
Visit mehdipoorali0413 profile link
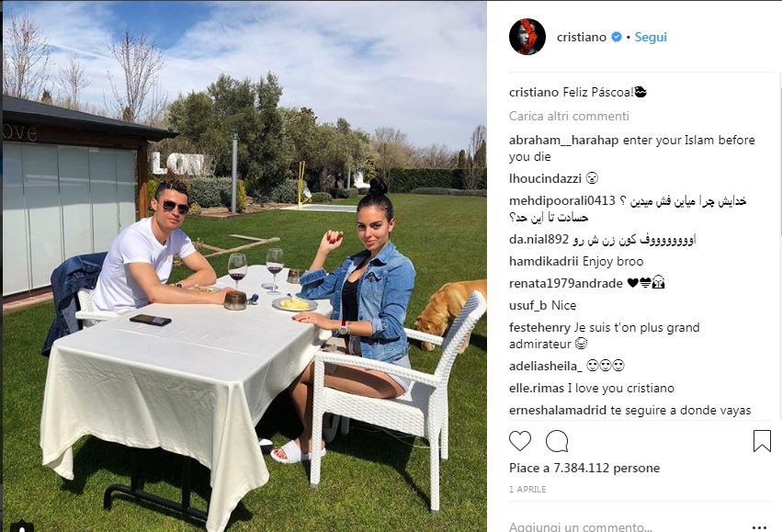(x=562, y=200)
